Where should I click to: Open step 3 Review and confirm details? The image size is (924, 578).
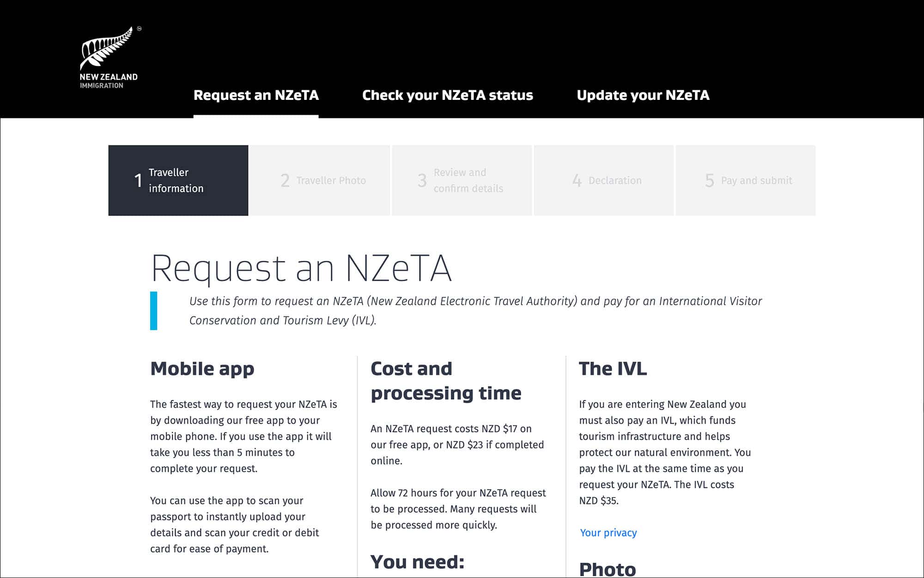(462, 180)
